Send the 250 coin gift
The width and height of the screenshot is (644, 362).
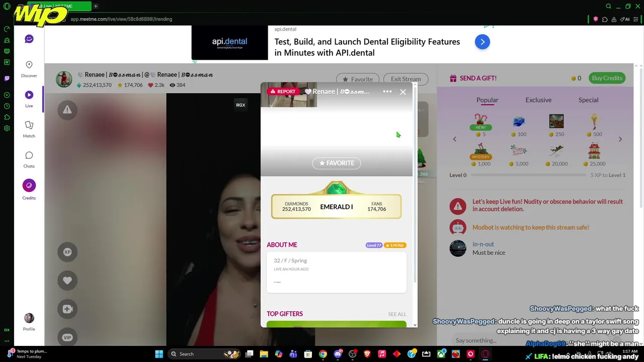[556, 125]
